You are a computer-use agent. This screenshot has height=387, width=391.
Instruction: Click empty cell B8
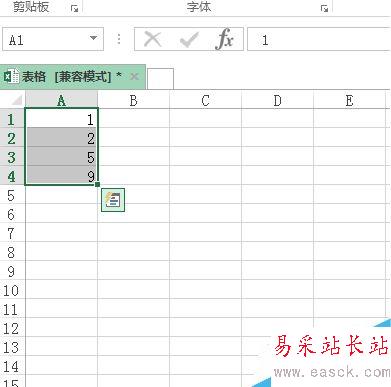[x=134, y=251]
